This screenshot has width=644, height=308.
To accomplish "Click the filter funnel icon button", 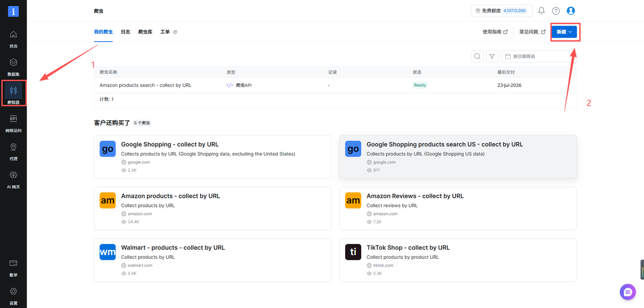I will coord(492,56).
